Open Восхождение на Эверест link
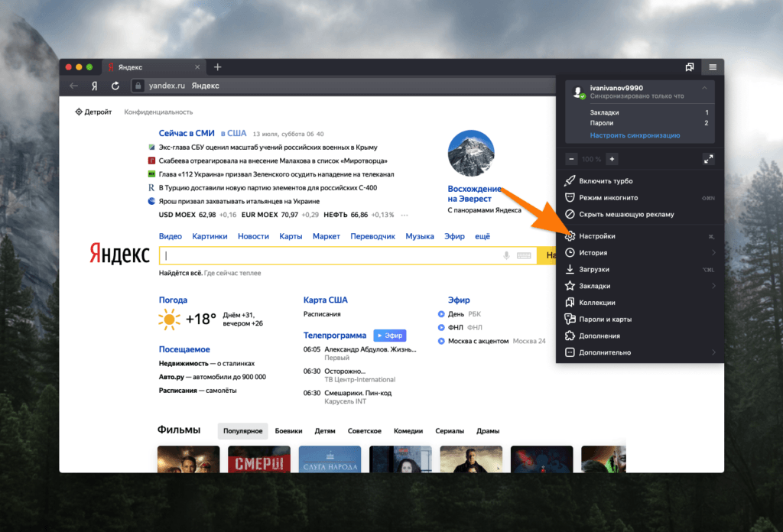 (474, 193)
